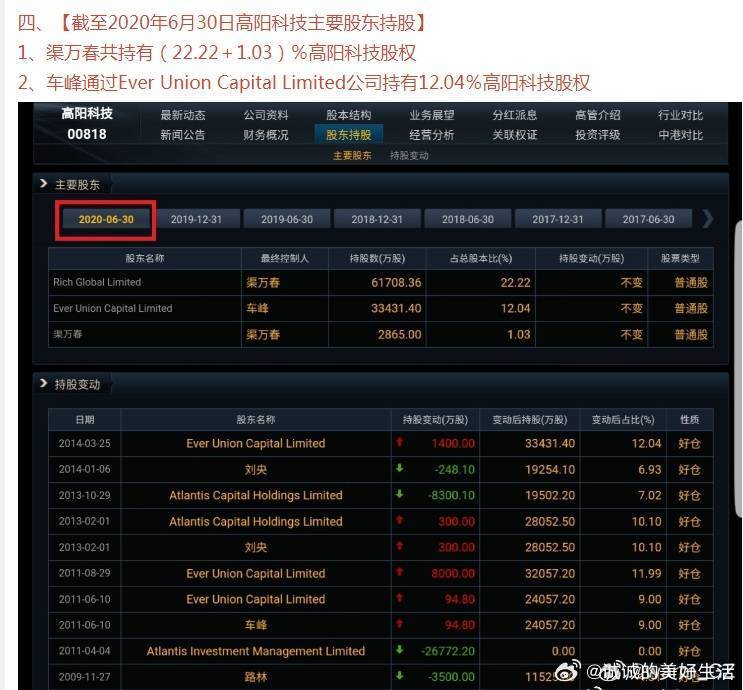Click Ever Union Capital Limited in the 2011-08-29 row

(256, 573)
